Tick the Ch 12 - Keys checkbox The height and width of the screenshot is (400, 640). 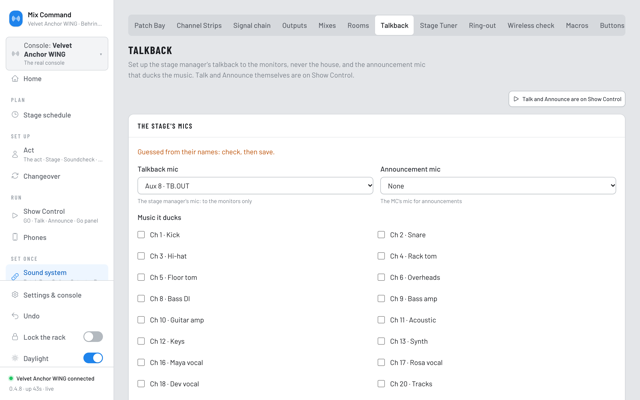tap(141, 341)
